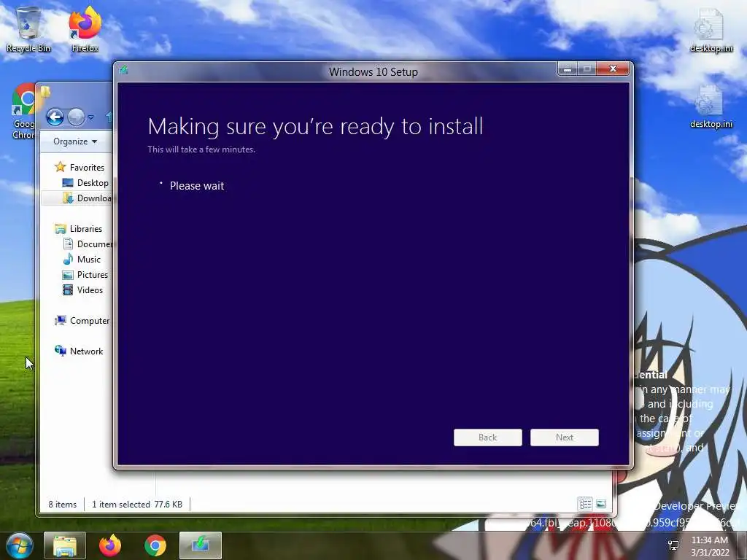Screen dimensions: 747x560
Task: Click the '1 item selected 77.6 KB' status text
Action: pyautogui.click(x=137, y=505)
